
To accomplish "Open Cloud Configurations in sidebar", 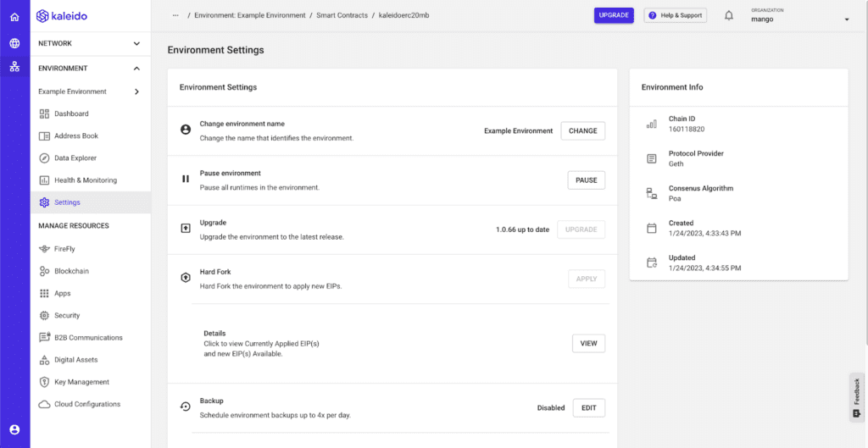I will pos(87,404).
